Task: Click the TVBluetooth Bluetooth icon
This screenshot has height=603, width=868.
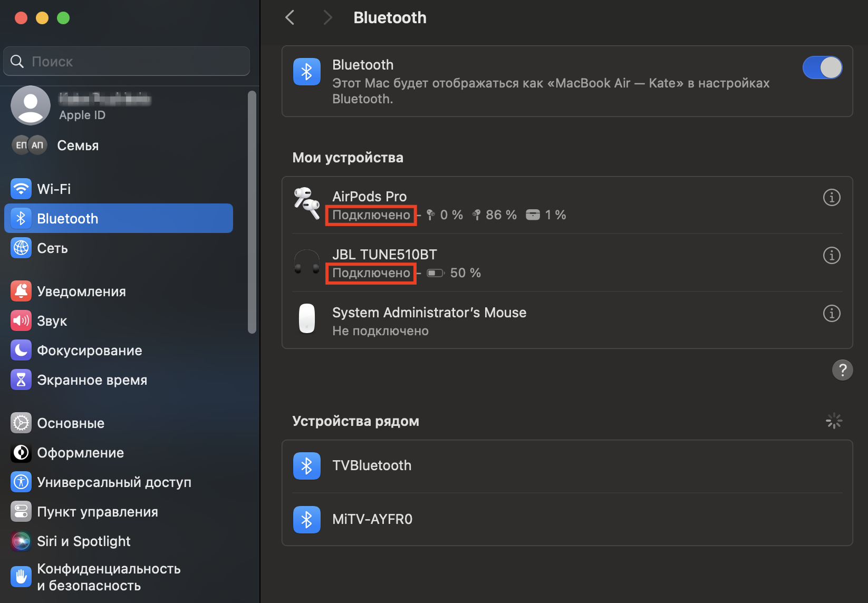Action: coord(307,466)
